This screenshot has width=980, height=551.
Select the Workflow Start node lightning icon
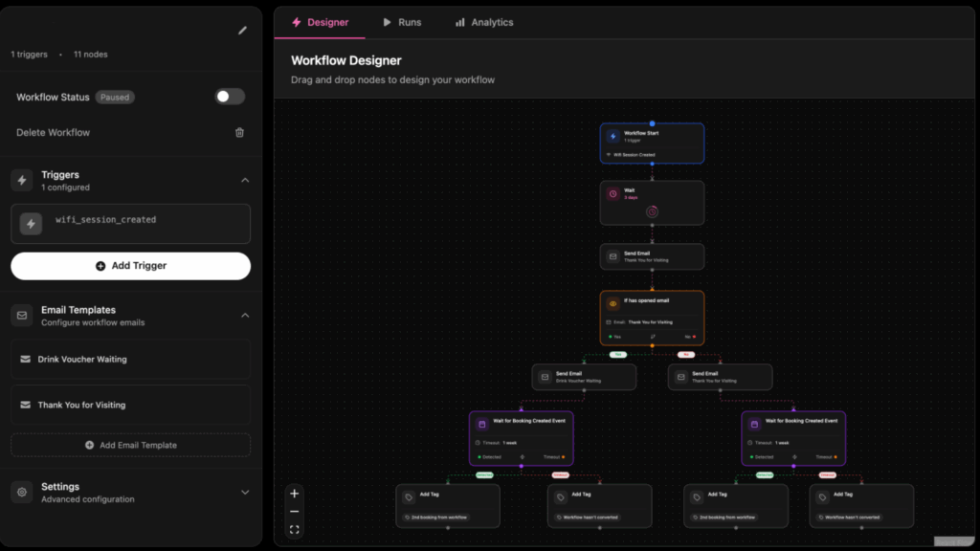[613, 136]
